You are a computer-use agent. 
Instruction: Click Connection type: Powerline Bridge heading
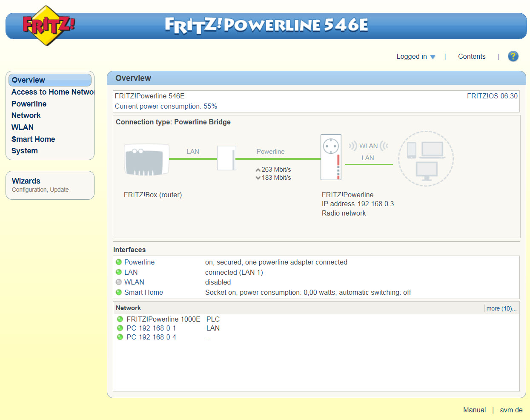point(173,122)
